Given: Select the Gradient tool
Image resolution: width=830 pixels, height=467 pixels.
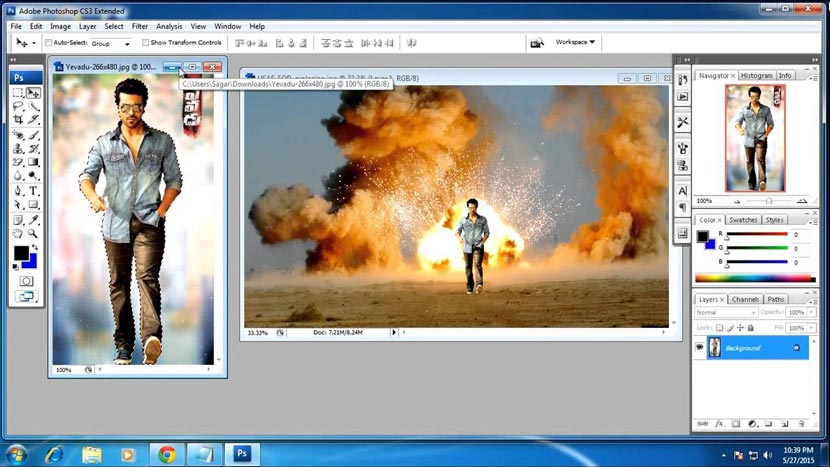Looking at the screenshot, I should [x=33, y=162].
